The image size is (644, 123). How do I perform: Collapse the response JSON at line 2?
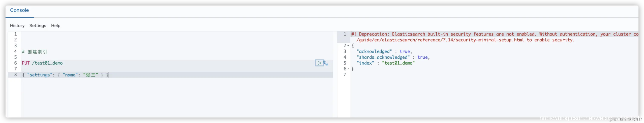[x=348, y=46]
